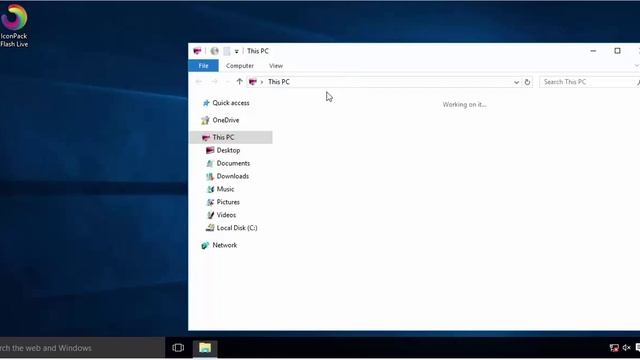
Task: Click the OneDrive icon in sidebar
Action: click(x=205, y=120)
